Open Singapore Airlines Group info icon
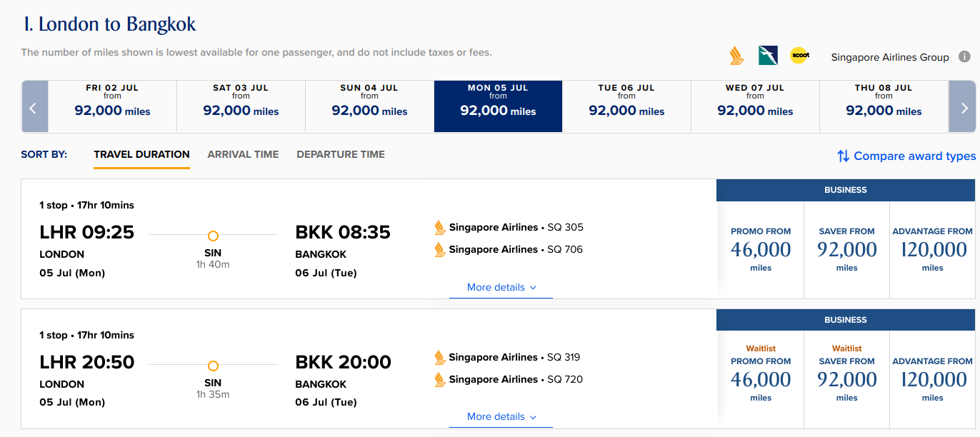 pyautogui.click(x=964, y=57)
